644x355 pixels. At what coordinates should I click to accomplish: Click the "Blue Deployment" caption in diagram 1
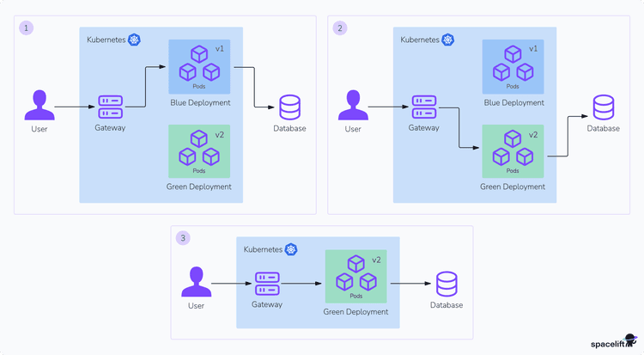pos(200,103)
